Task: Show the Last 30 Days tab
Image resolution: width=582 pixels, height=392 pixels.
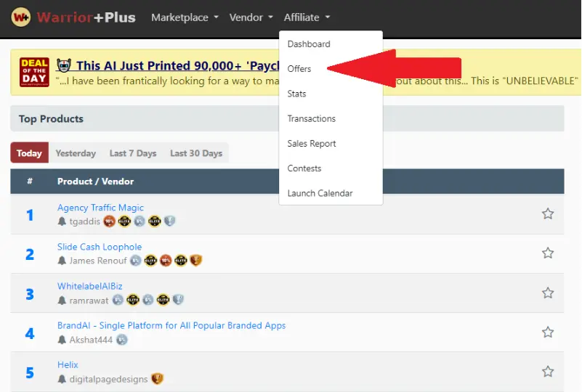Action: click(196, 152)
